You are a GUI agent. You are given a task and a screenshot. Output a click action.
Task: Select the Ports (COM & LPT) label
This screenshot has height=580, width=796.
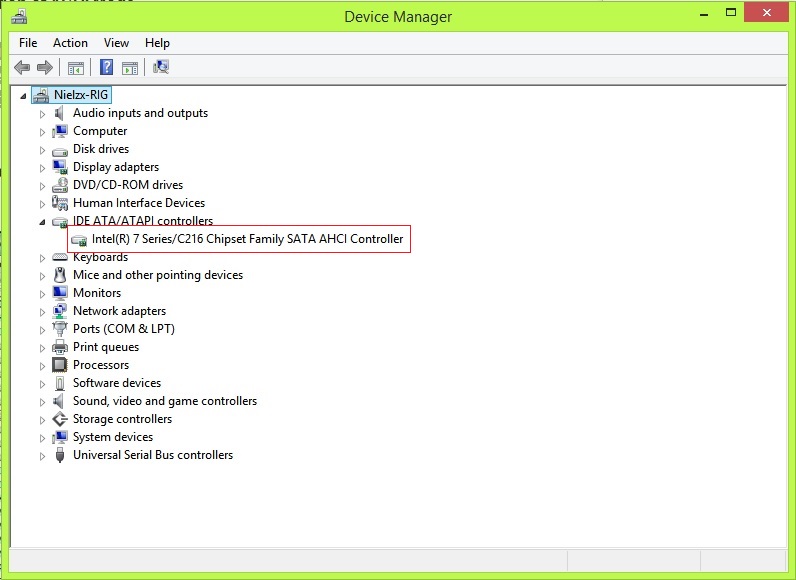pos(124,329)
